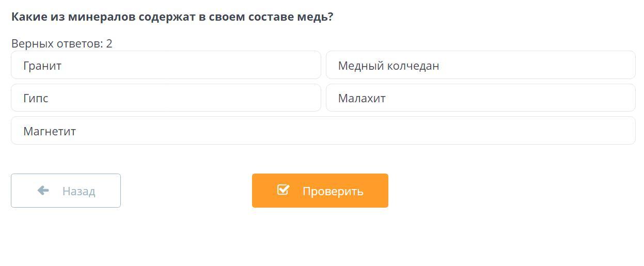The image size is (644, 266).
Task: Toggle the Гипс answer option
Action: click(x=166, y=98)
